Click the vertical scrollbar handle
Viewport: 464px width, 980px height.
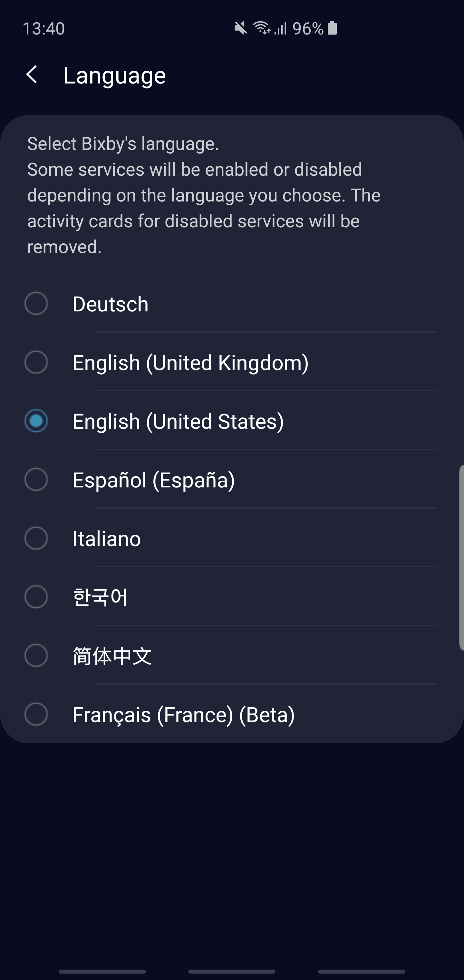(x=461, y=557)
